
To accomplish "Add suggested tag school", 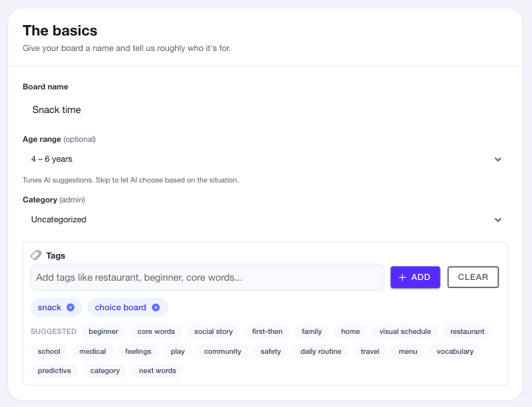I will (49, 352).
